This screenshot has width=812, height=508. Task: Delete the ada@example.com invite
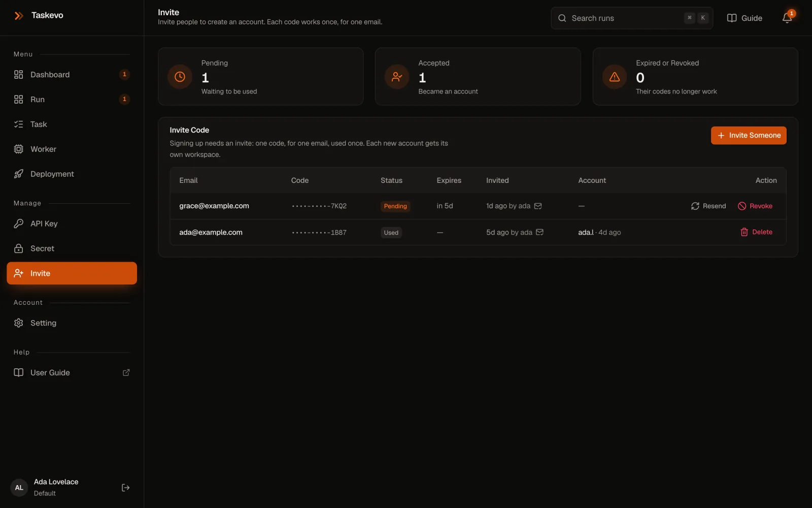coord(756,232)
